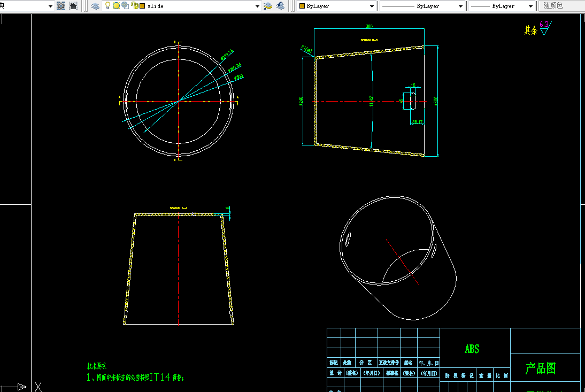Open the ByLayer color control dropdown
Screen dimensions: 585x392
336,6
